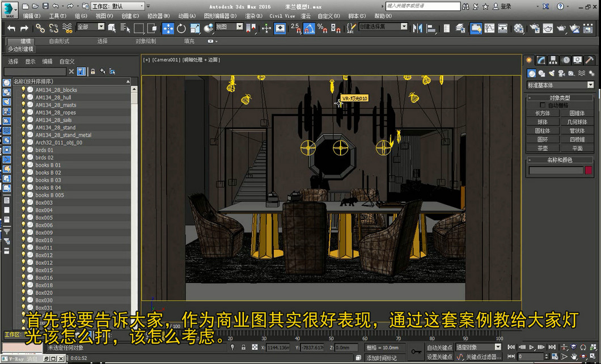Switch to the 自由形式 ribbon tab
This screenshot has width=601, height=364.
click(59, 41)
